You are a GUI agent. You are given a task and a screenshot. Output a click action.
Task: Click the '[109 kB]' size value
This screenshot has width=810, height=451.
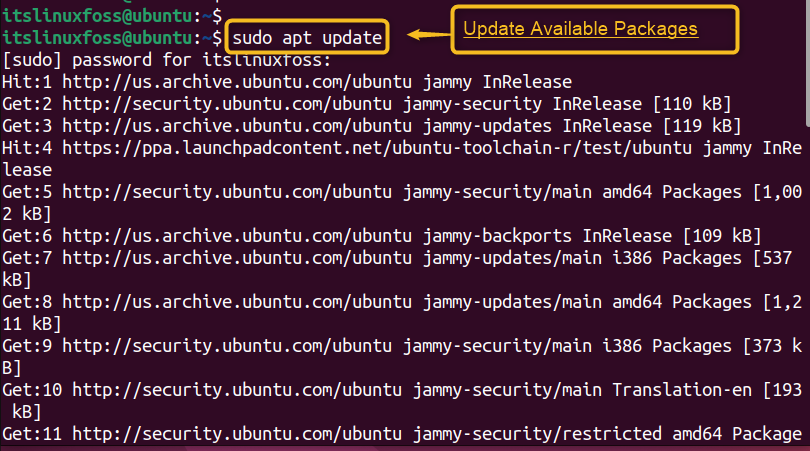point(722,236)
